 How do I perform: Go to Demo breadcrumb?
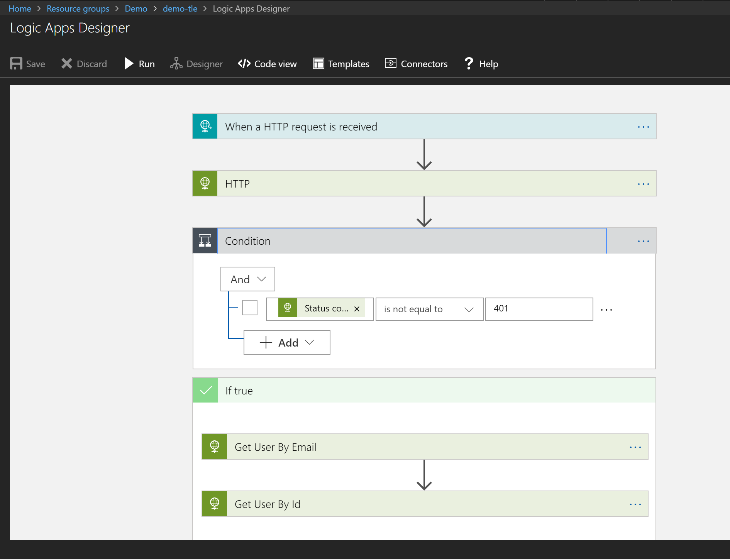[136, 8]
